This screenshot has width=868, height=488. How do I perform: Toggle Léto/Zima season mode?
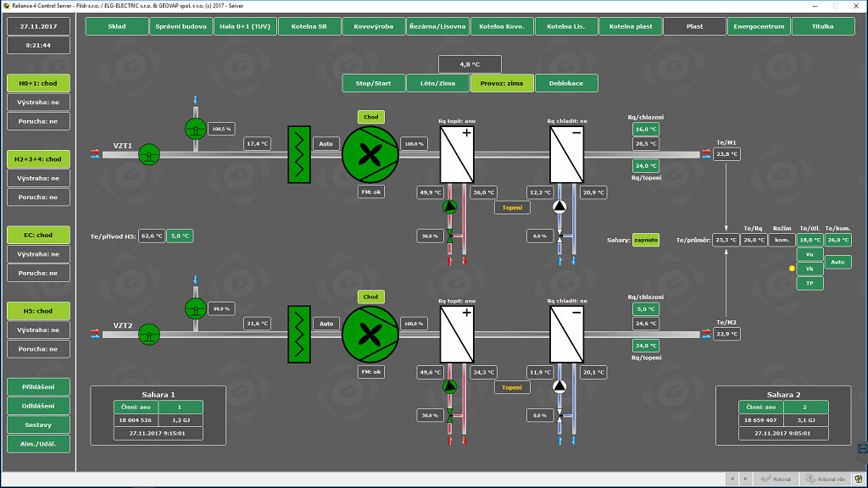(438, 83)
